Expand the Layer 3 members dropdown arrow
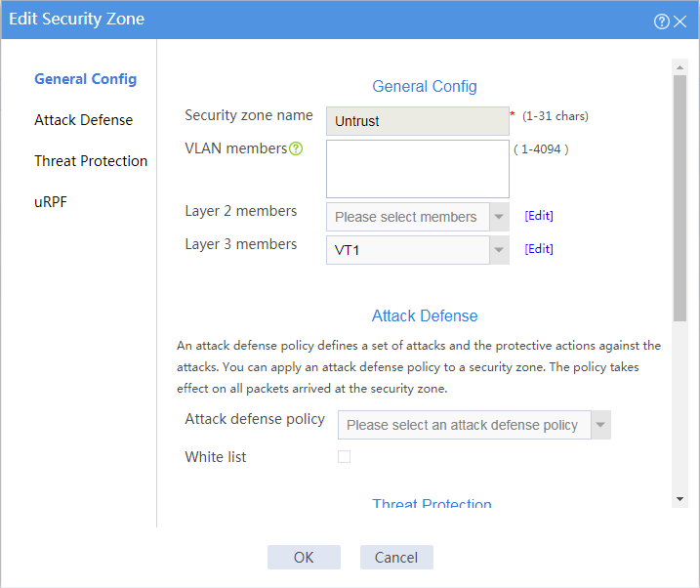The image size is (700, 588). [499, 250]
